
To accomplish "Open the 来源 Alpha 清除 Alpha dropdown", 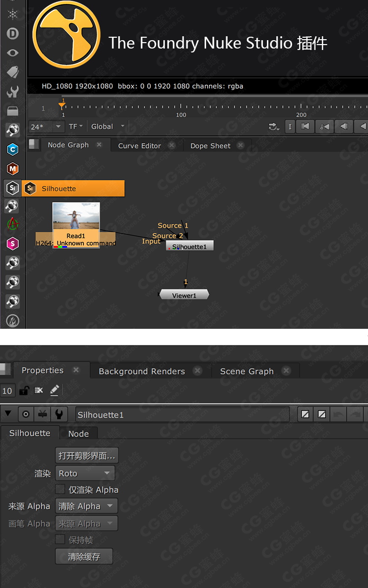I will [x=86, y=506].
